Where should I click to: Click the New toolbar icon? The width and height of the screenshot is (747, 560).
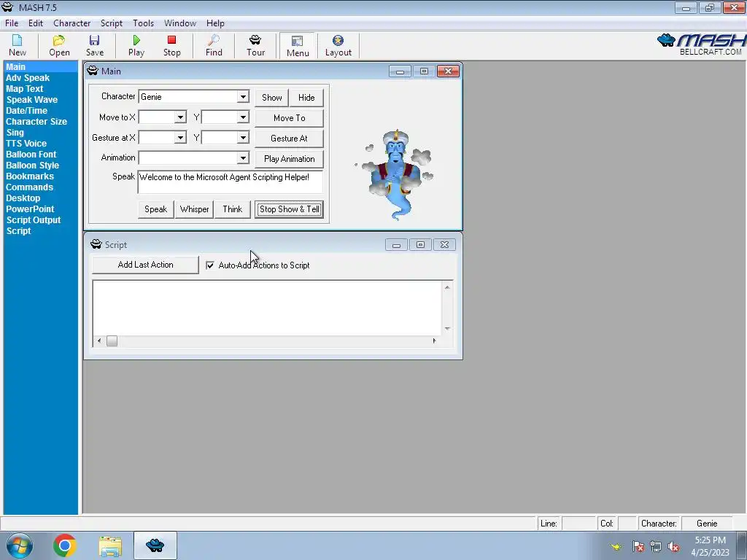click(18, 46)
